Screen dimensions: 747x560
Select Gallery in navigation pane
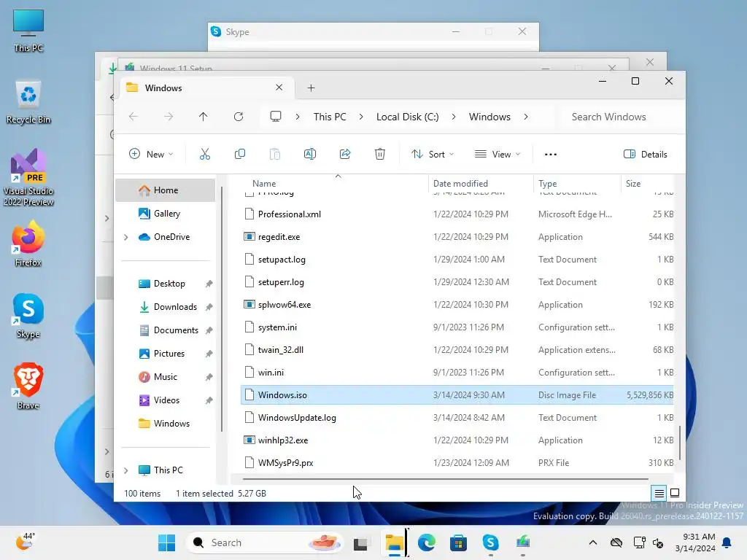tap(166, 214)
